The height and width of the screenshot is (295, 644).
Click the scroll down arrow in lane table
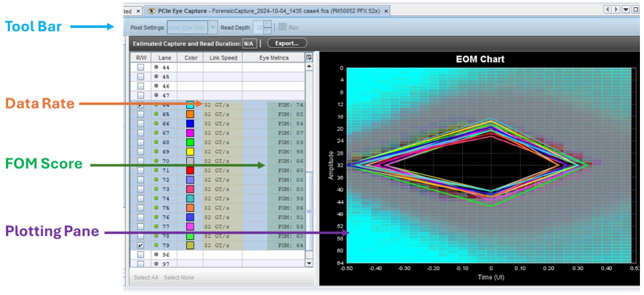309,263
